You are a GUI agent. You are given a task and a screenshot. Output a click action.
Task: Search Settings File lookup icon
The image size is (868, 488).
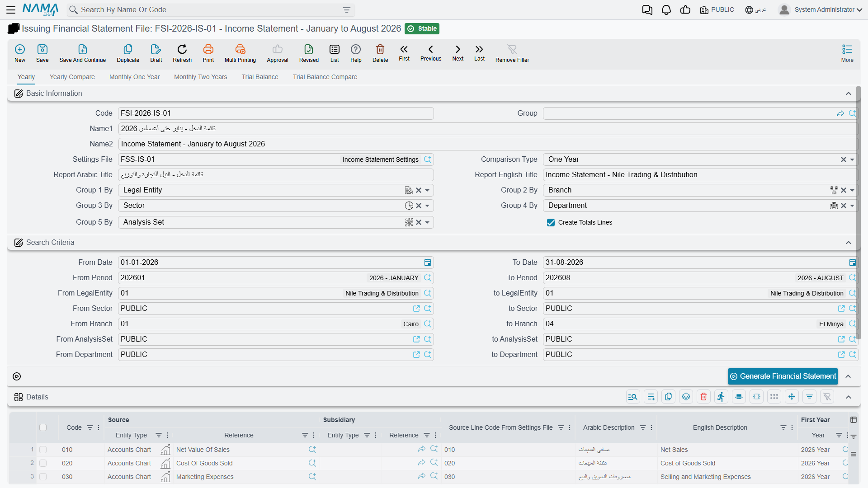[x=428, y=160]
